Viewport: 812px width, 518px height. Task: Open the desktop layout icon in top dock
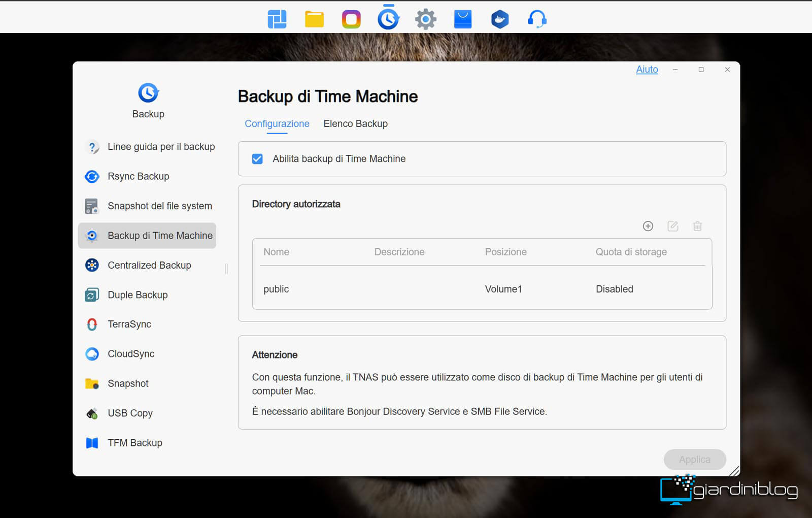[277, 19]
